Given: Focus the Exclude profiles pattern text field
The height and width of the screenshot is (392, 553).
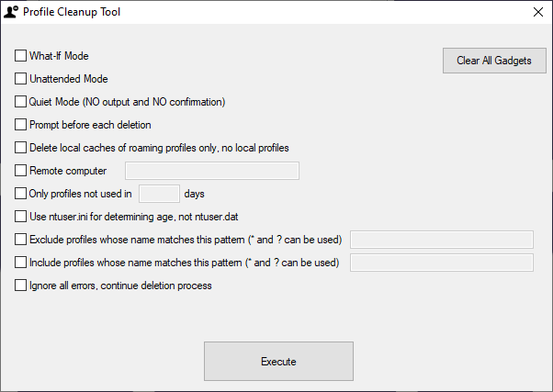Looking at the screenshot, I should 442,240.
